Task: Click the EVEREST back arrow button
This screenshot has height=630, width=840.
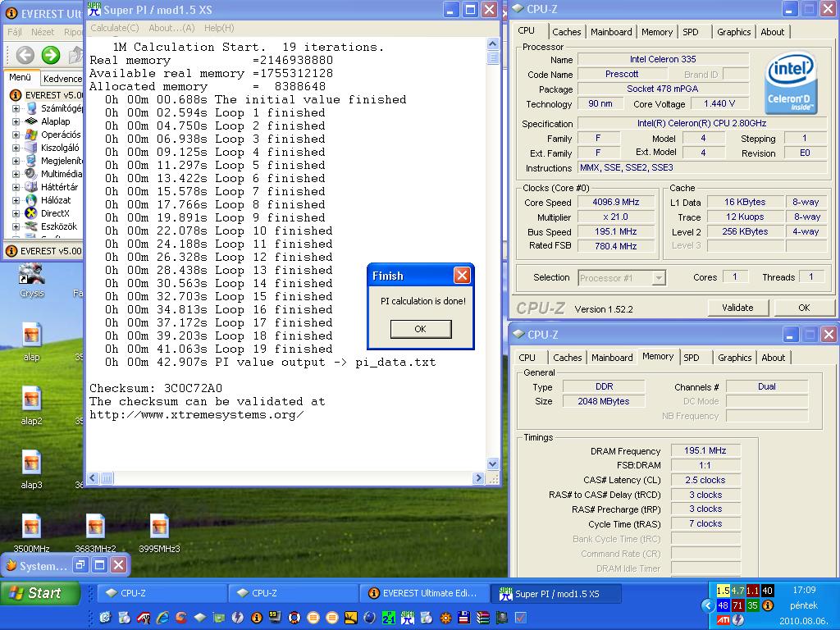Action: click(x=25, y=55)
